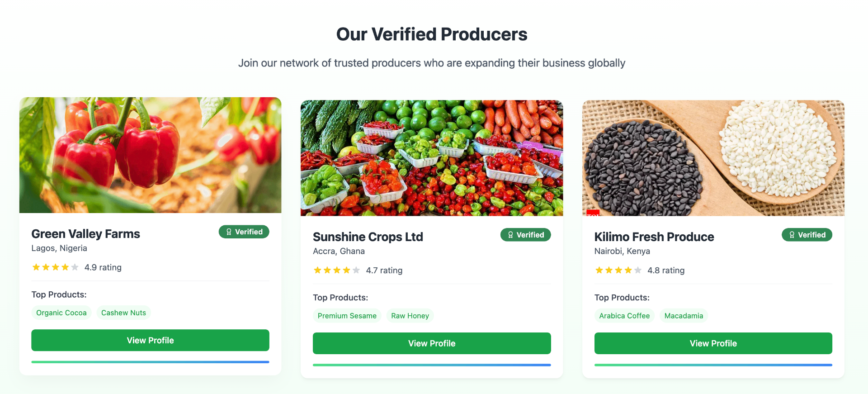
Task: Click the third star on Sunshine Crops Ltd rating
Action: pyautogui.click(x=336, y=270)
